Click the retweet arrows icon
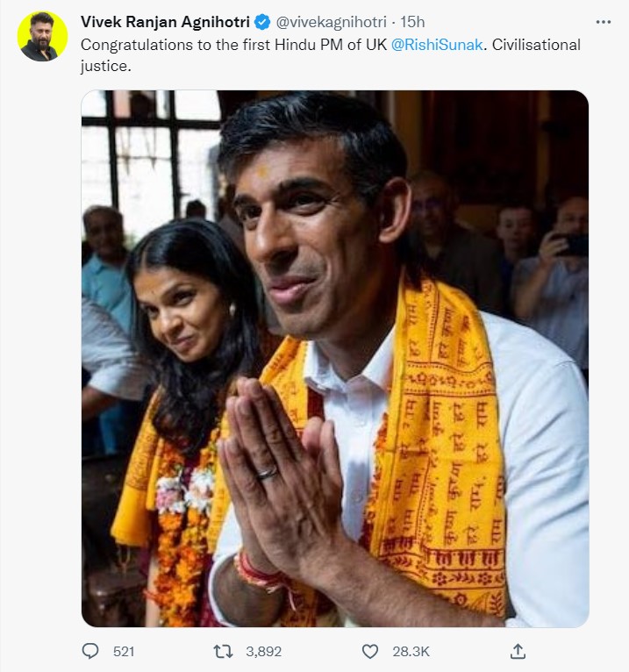This screenshot has height=672, width=629. coord(223,651)
